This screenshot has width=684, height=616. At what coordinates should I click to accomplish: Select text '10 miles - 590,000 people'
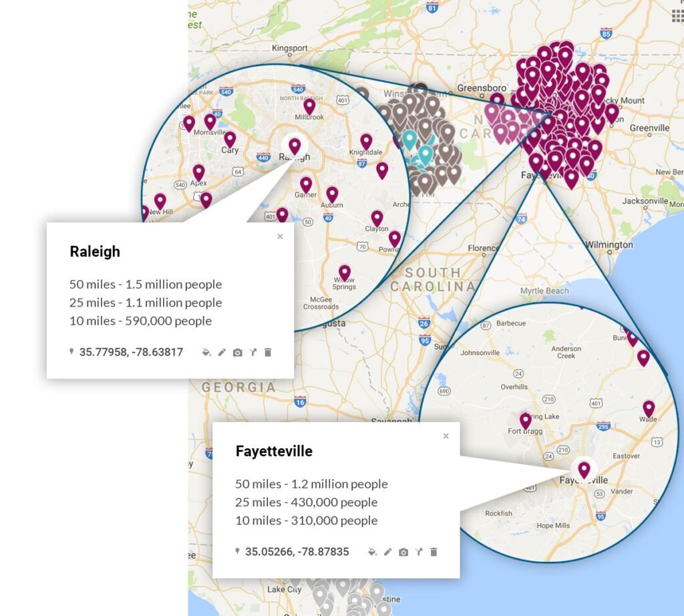pos(140,321)
